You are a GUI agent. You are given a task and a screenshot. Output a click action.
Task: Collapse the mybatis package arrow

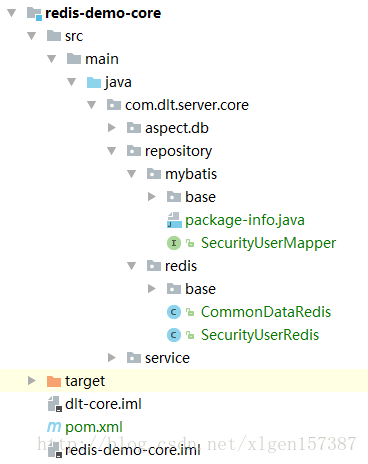tap(131, 174)
